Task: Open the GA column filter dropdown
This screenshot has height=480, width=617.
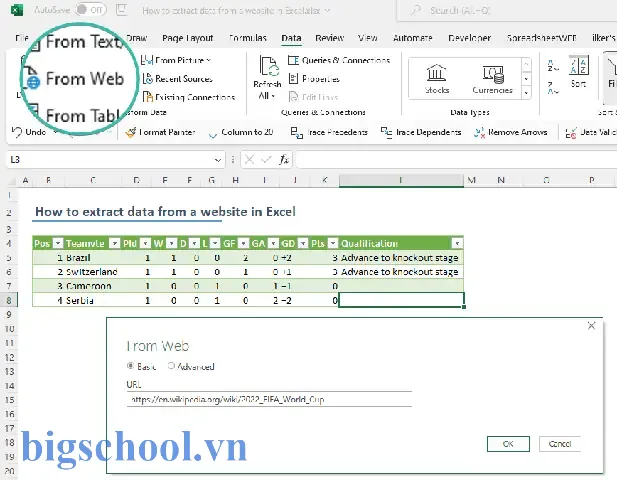Action: click(273, 243)
